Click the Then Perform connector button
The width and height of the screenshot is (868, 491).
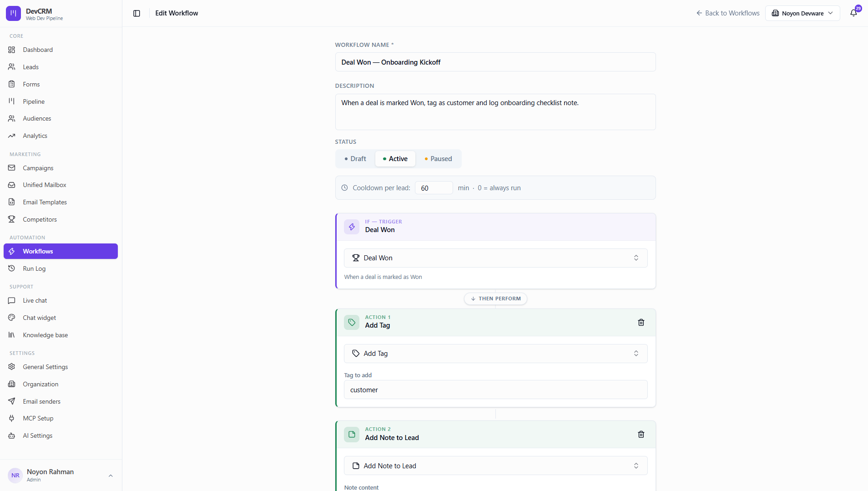click(x=495, y=299)
